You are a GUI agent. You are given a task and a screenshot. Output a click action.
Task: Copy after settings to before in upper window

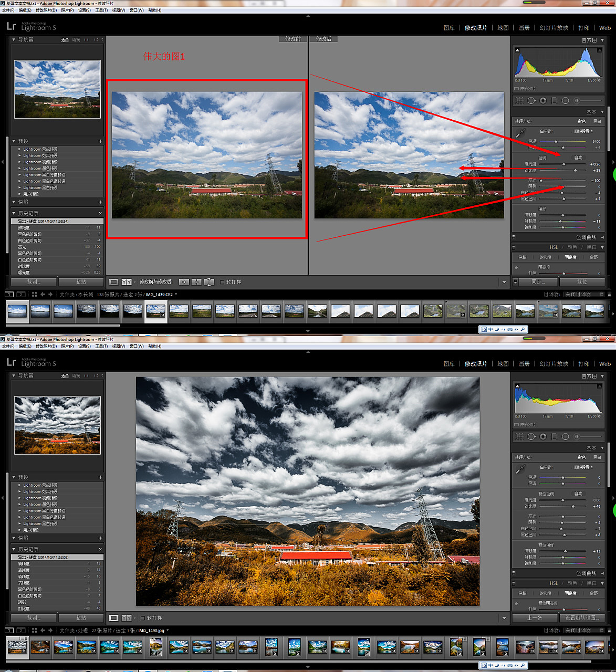click(196, 282)
